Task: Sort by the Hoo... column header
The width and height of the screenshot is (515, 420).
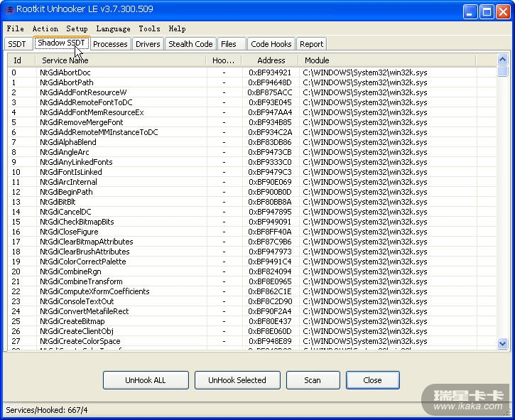Action: click(224, 60)
